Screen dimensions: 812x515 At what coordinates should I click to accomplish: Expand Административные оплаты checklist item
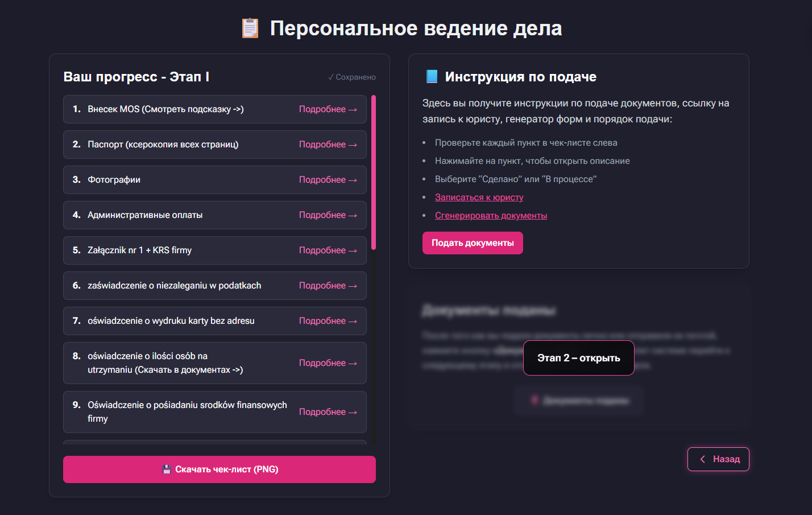[x=215, y=215]
